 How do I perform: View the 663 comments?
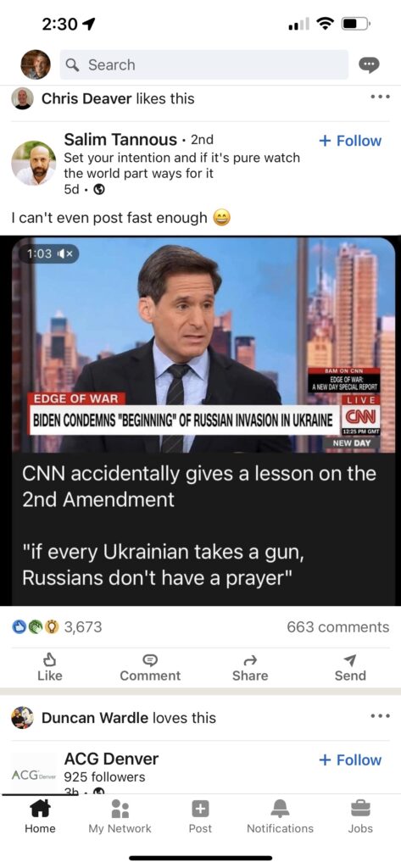338,626
